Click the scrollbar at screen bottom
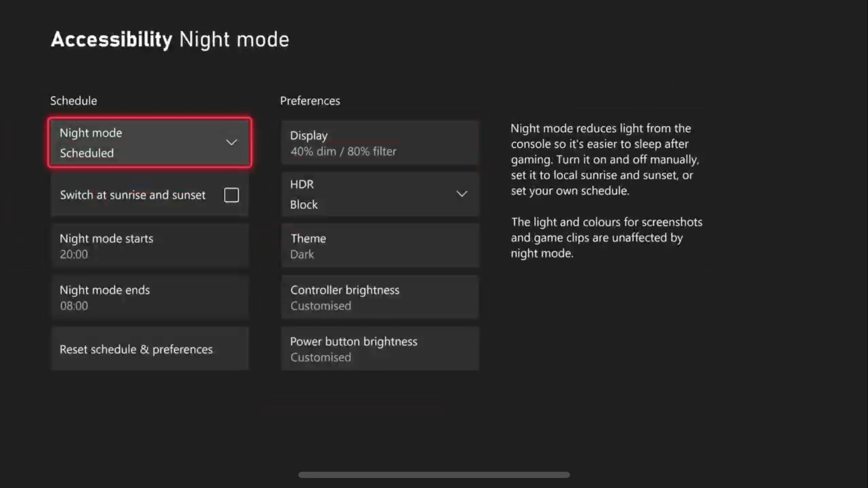The height and width of the screenshot is (488, 868). coord(434,474)
